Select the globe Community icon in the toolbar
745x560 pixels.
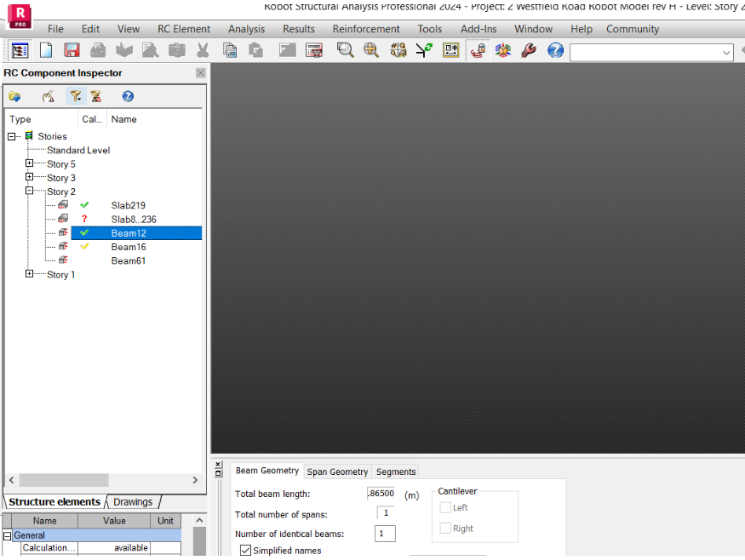(554, 49)
